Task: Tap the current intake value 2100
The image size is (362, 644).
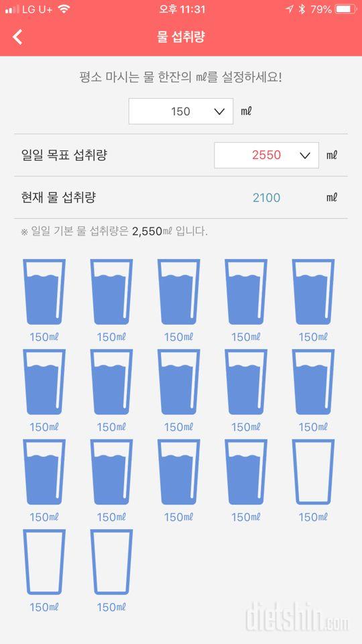Action: coord(266,198)
